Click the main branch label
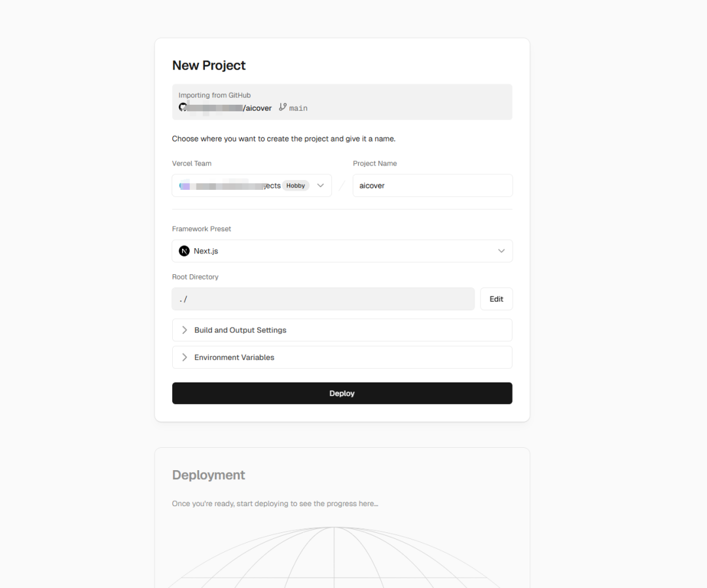 pos(299,108)
